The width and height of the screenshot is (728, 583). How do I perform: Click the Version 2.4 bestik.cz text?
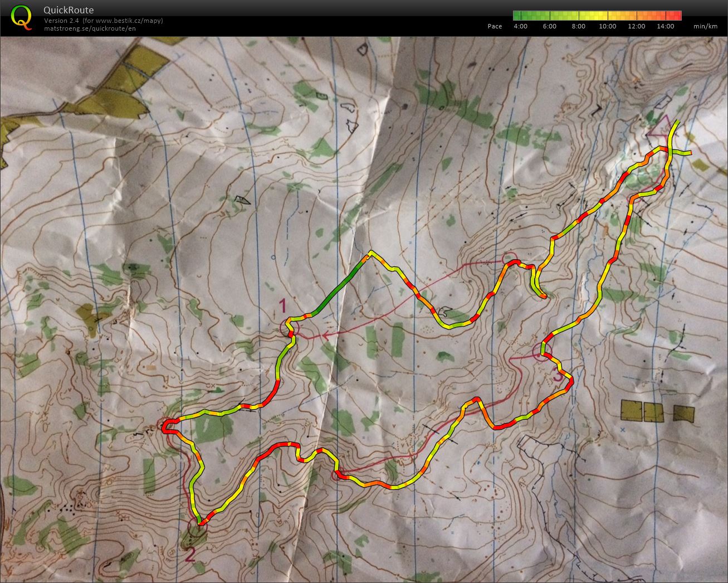[104, 21]
